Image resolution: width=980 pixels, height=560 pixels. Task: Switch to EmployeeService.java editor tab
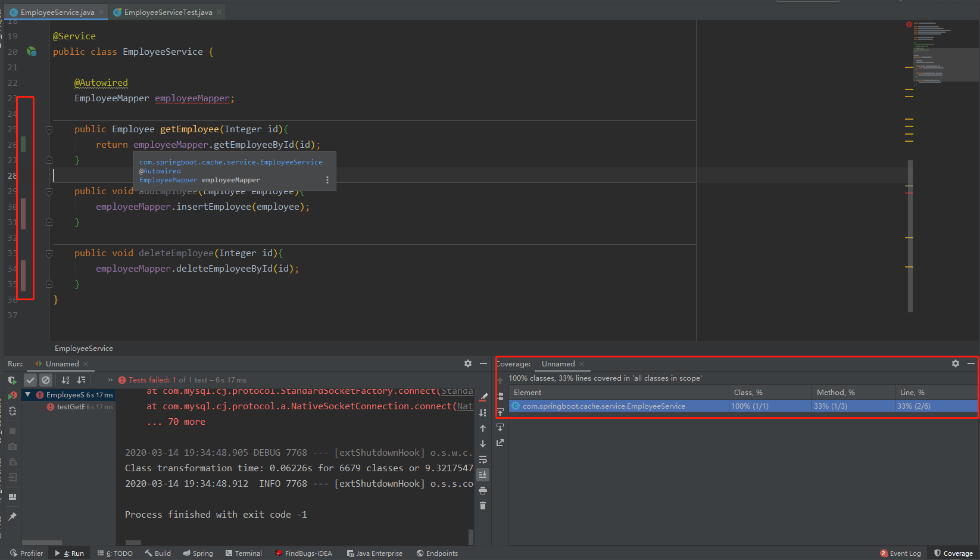(x=57, y=12)
